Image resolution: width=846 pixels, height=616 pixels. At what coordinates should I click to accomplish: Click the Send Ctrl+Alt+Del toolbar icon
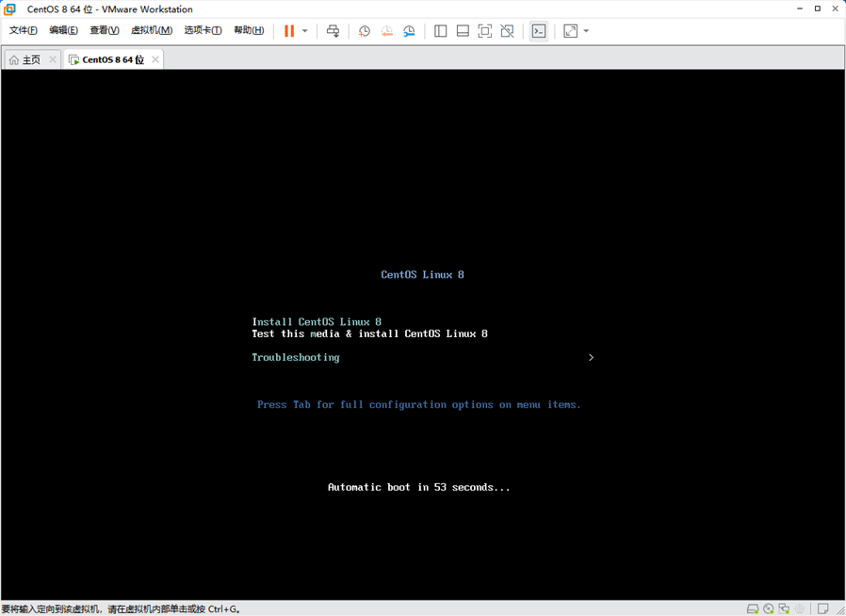click(333, 31)
